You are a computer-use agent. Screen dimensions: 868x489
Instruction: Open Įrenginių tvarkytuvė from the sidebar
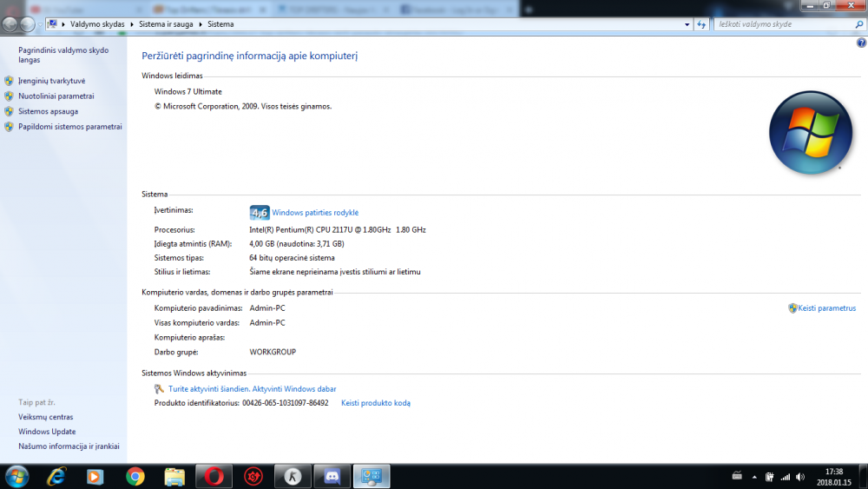pos(51,81)
